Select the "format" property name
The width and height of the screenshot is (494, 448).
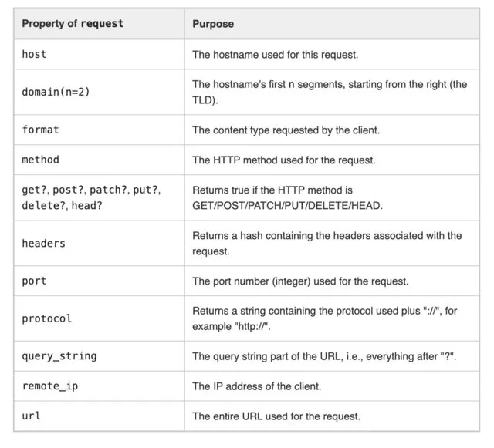40,130
